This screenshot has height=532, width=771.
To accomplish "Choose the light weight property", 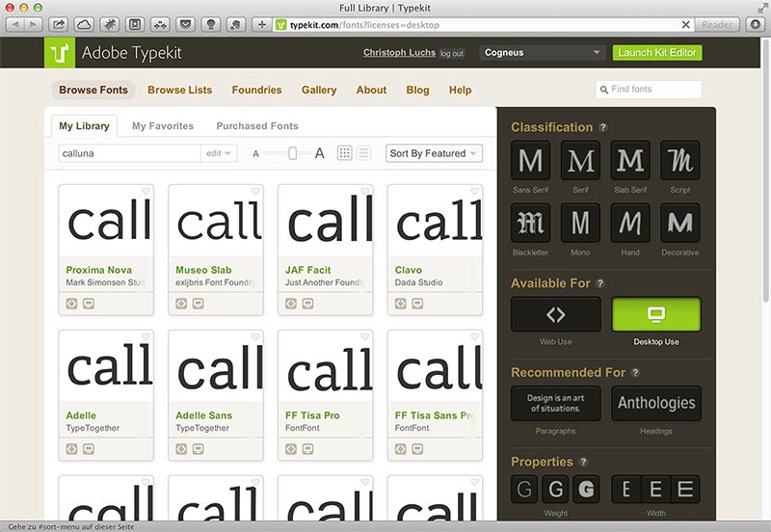I will tap(524, 490).
